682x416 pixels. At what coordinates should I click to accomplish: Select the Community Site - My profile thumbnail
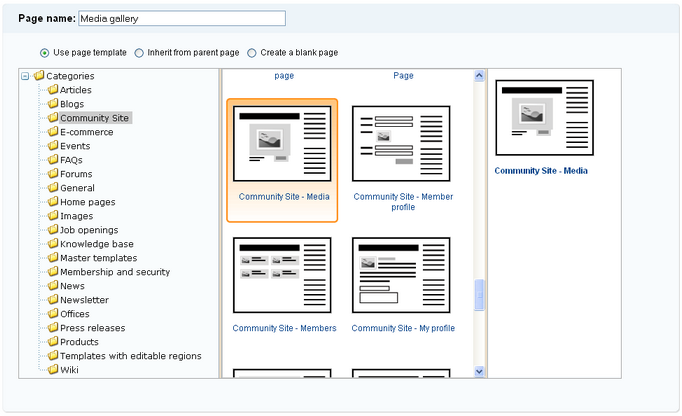(401, 275)
